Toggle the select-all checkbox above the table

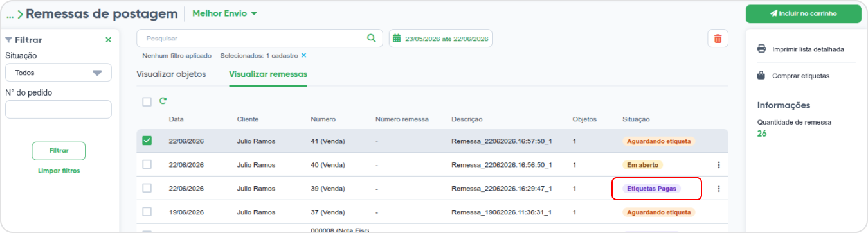[x=147, y=101]
